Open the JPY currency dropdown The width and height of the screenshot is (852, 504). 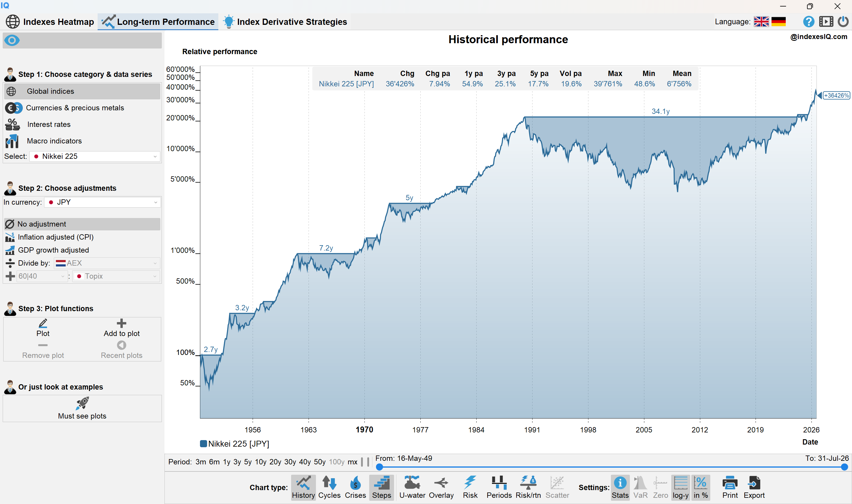[102, 202]
